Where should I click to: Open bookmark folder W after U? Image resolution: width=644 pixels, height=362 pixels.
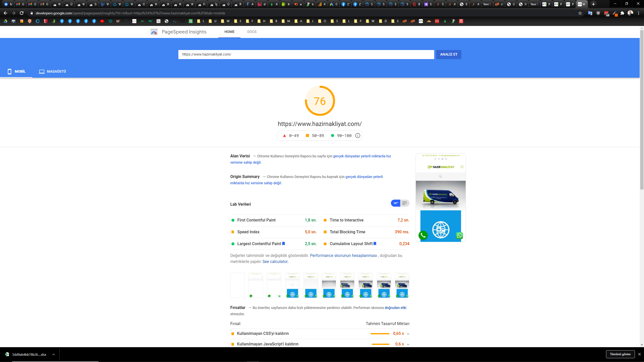point(225,21)
